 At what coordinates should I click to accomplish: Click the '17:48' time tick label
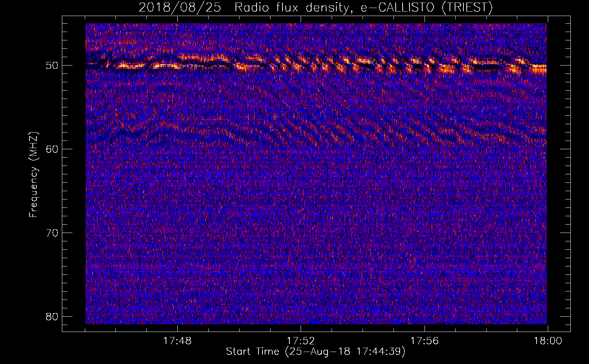tap(177, 341)
